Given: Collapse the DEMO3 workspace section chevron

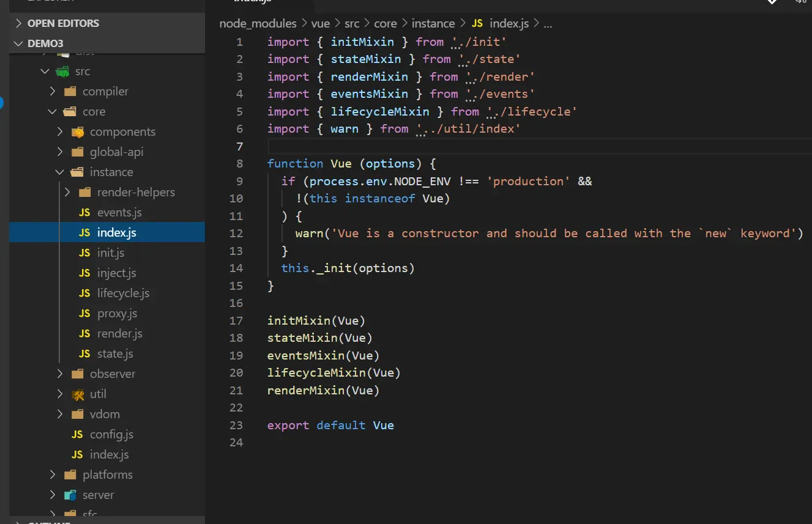Looking at the screenshot, I should [x=18, y=43].
